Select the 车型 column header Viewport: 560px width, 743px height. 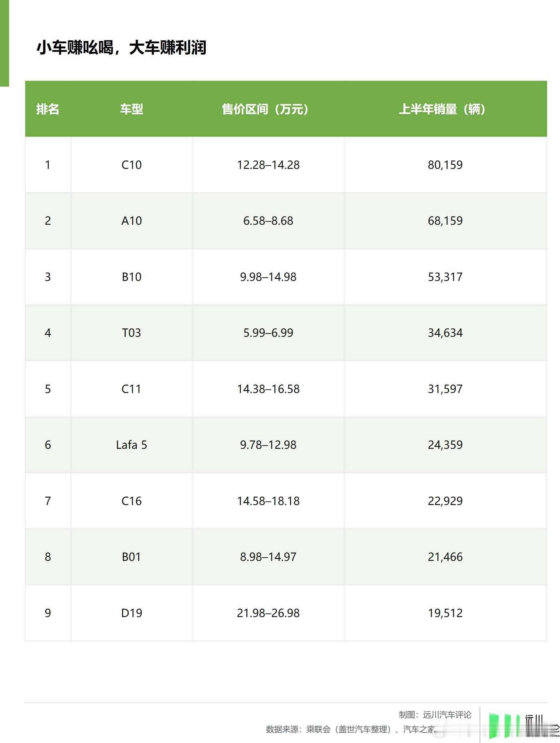coord(132,109)
